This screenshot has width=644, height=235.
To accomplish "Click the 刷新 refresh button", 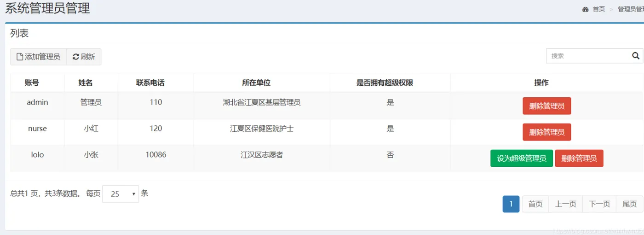I will tap(84, 57).
